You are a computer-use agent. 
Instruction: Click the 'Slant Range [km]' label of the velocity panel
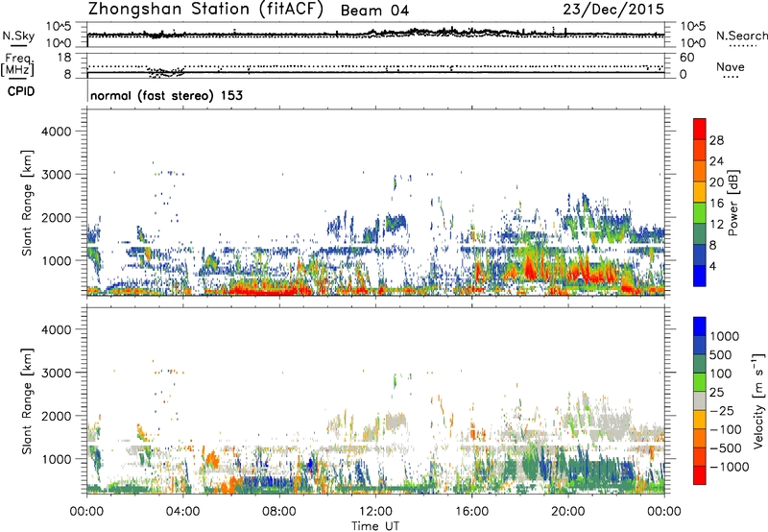tap(27, 401)
